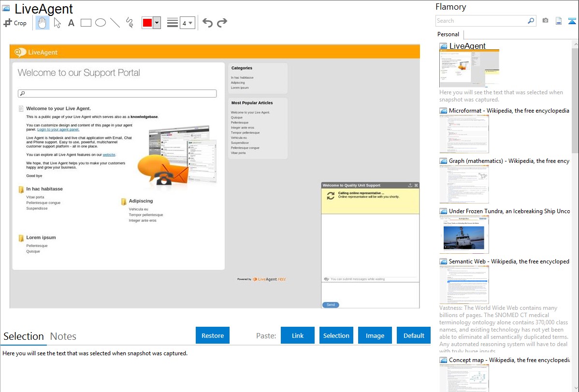Click the selected-text description in the Selection pane
Viewport: 579px width, 392px height.
point(95,353)
